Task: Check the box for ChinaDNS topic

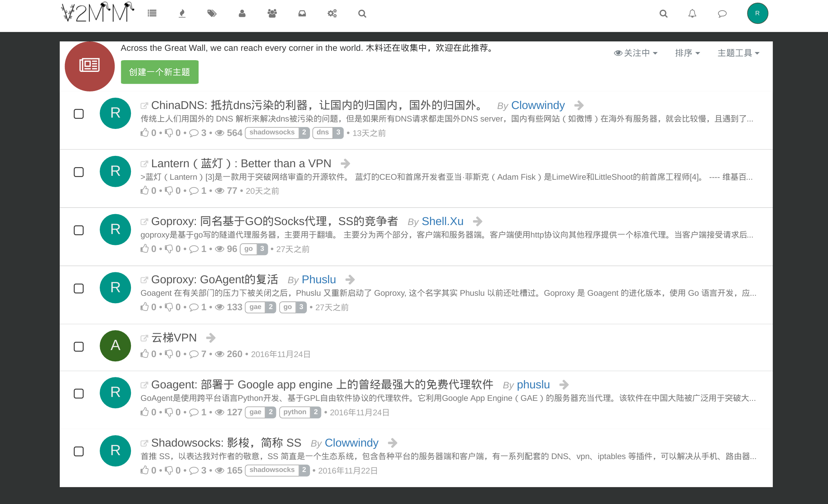Action: [79, 114]
